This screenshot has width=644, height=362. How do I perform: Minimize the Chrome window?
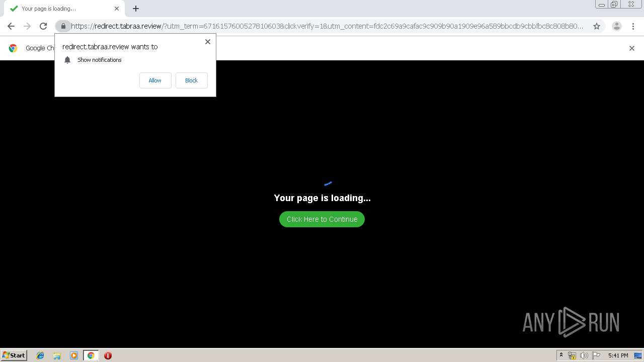pyautogui.click(x=602, y=5)
